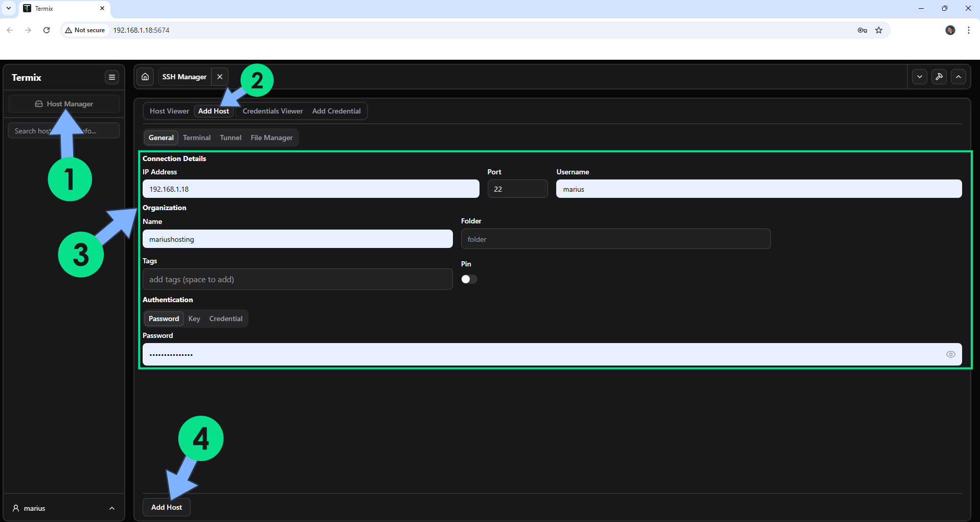Click the Home icon tab
The width and height of the screenshot is (980, 522).
pos(145,77)
